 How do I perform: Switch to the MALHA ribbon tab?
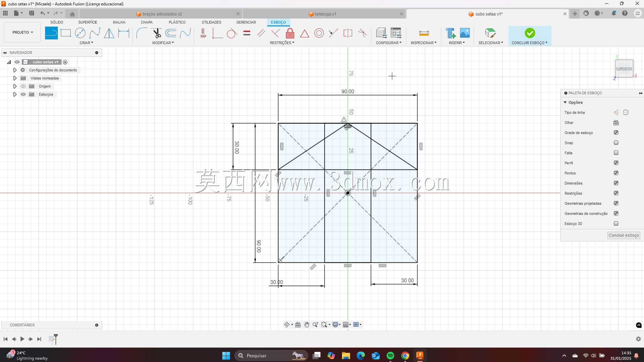[119, 22]
